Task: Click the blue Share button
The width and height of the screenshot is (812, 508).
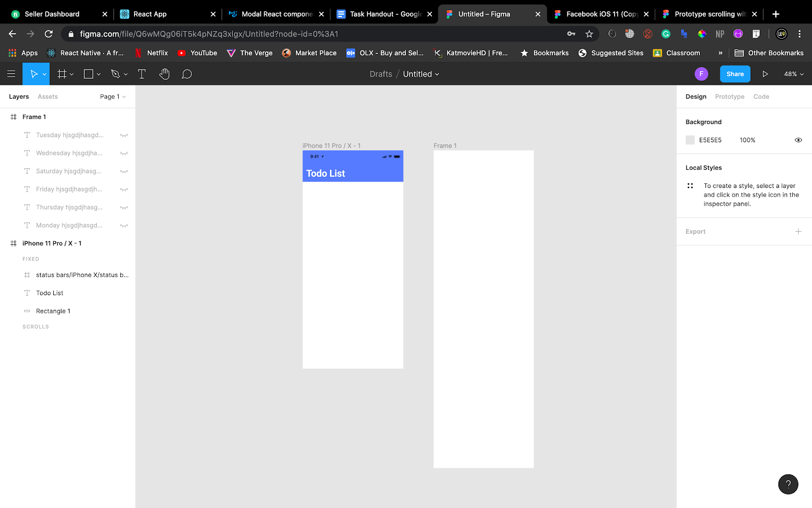Action: (735, 74)
